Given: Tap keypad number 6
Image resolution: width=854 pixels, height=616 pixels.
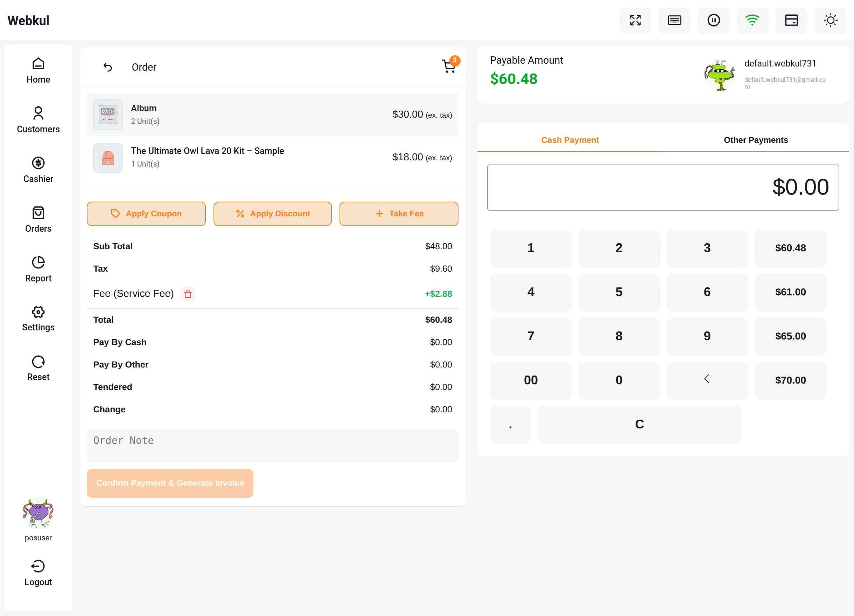Looking at the screenshot, I should click(x=707, y=292).
